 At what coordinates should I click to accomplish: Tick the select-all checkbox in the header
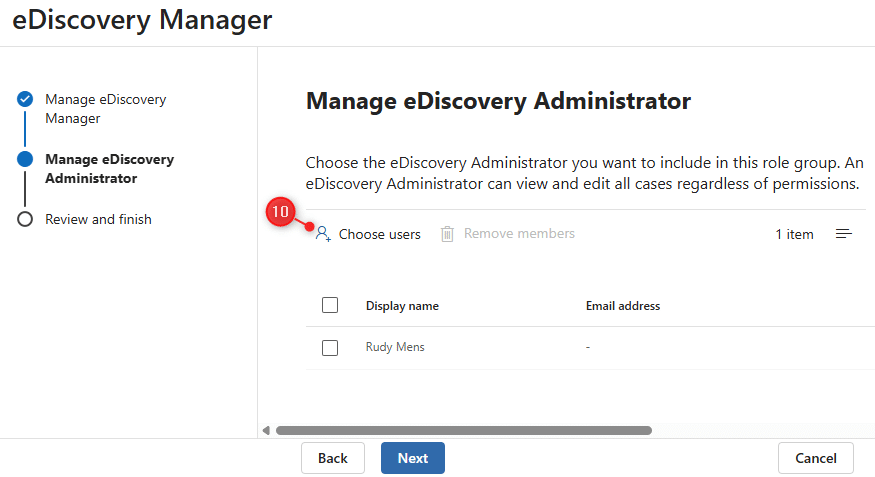tap(330, 306)
